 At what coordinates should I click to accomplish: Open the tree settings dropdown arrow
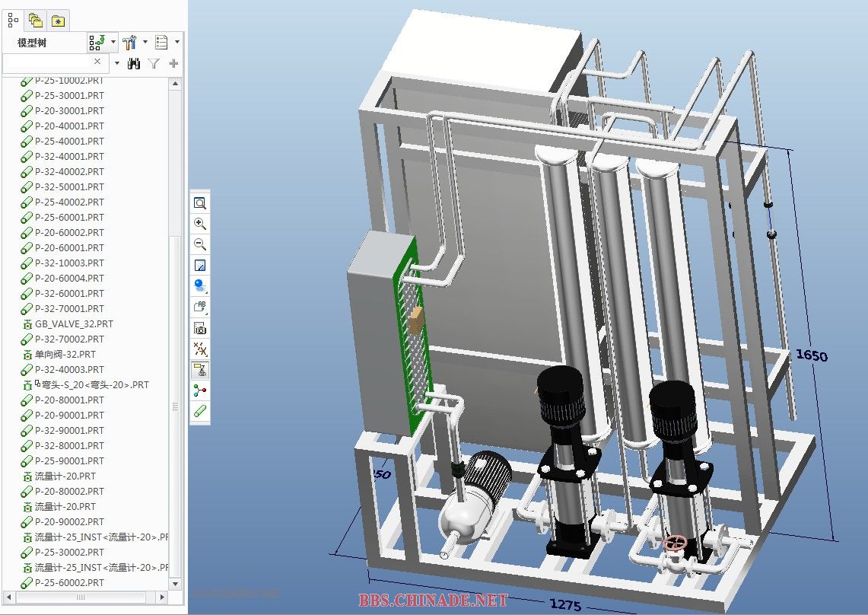145,42
